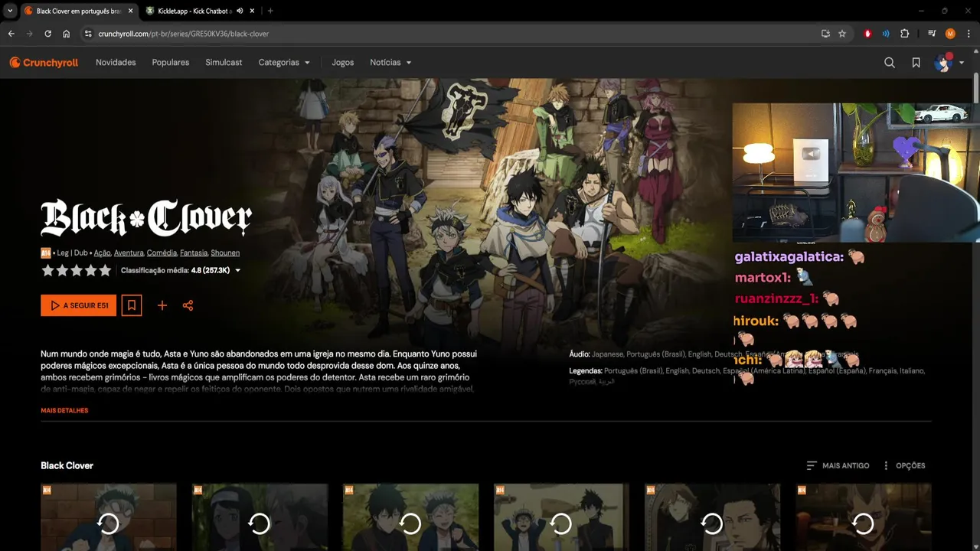
Task: Expand the Black Clover season selector title
Action: 67,465
